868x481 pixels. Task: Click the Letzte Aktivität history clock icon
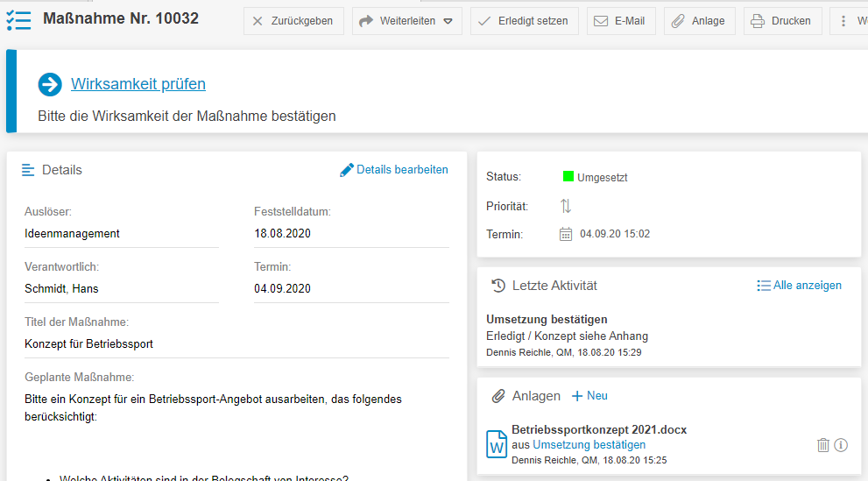(x=498, y=286)
